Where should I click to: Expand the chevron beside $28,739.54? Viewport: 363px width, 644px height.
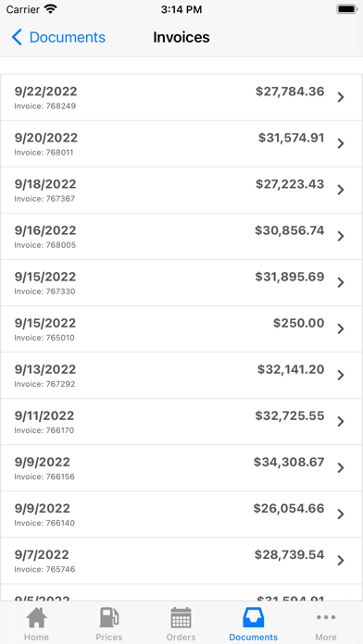341,561
